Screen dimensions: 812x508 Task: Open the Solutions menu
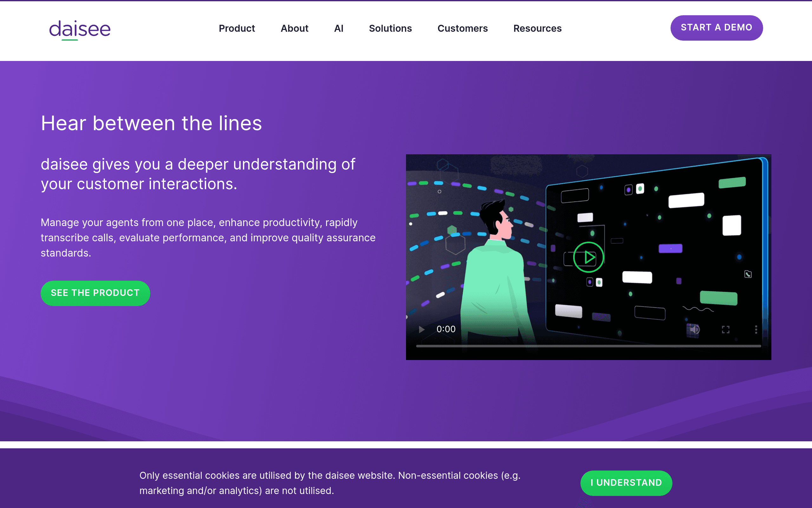pos(390,28)
